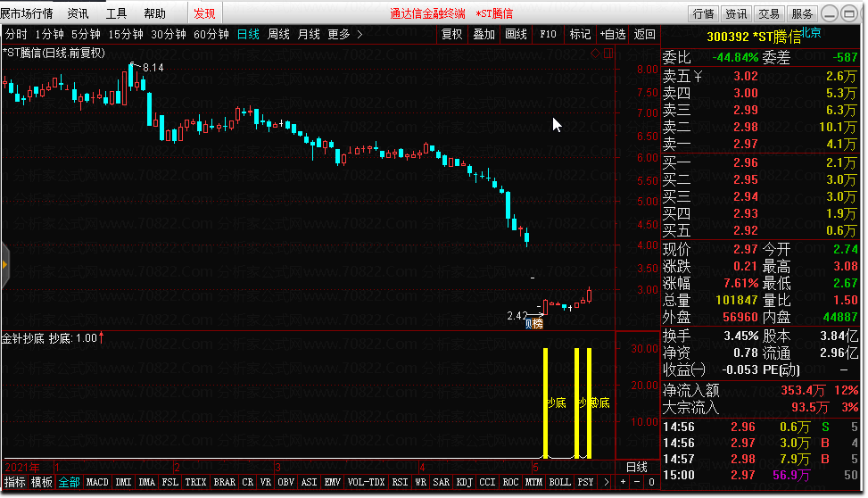This screenshot has width=868, height=498.
Task: Click the top-right 资讯 button
Action: click(x=736, y=13)
